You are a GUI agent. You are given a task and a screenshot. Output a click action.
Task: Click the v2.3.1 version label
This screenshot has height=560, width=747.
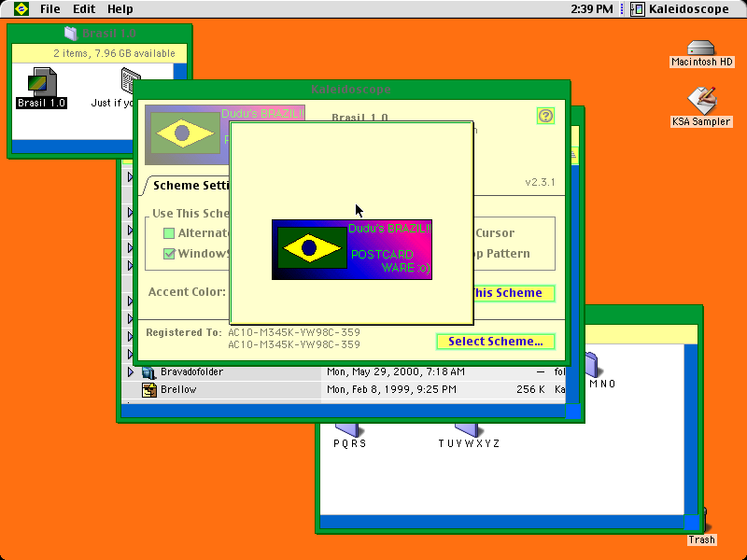pyautogui.click(x=540, y=182)
